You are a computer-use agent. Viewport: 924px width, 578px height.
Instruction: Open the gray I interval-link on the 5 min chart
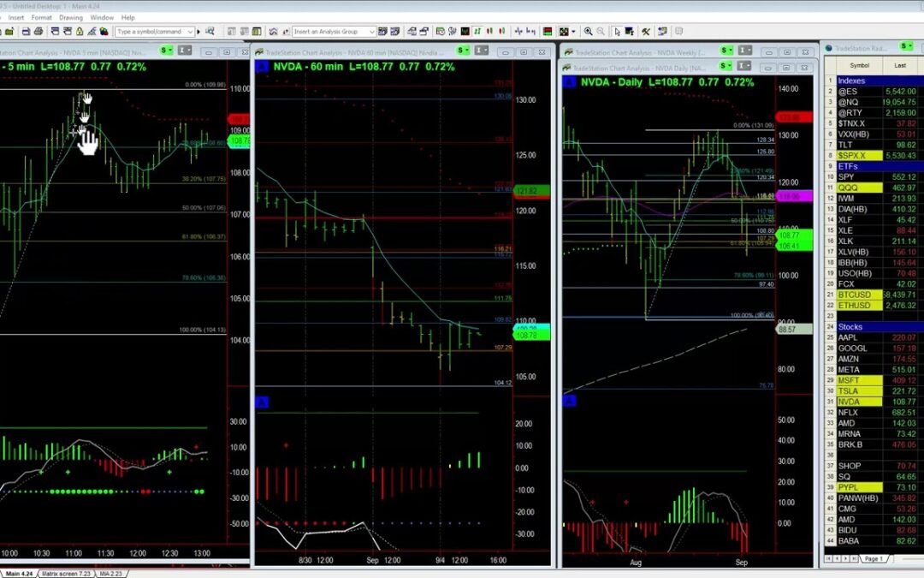click(185, 51)
